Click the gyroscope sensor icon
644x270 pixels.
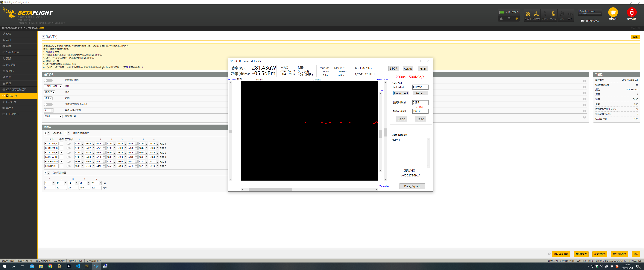coord(528,14)
